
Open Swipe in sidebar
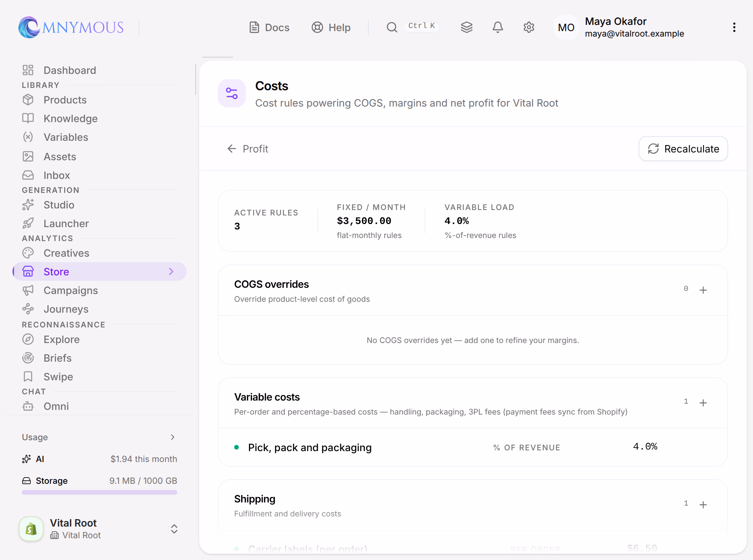coord(100,376)
